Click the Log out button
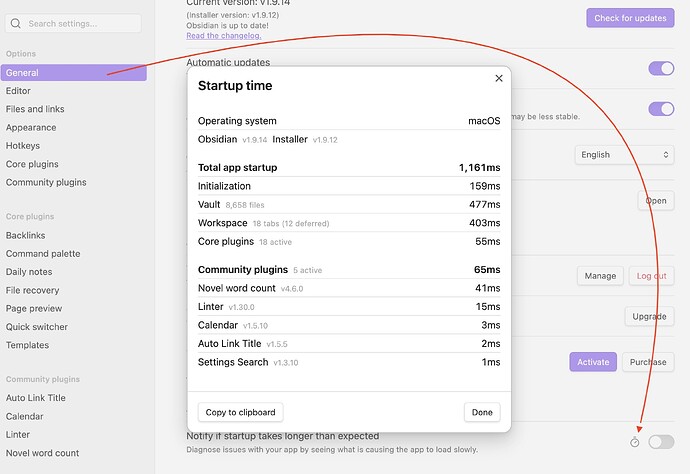Image resolution: width=690 pixels, height=474 pixels. click(651, 276)
